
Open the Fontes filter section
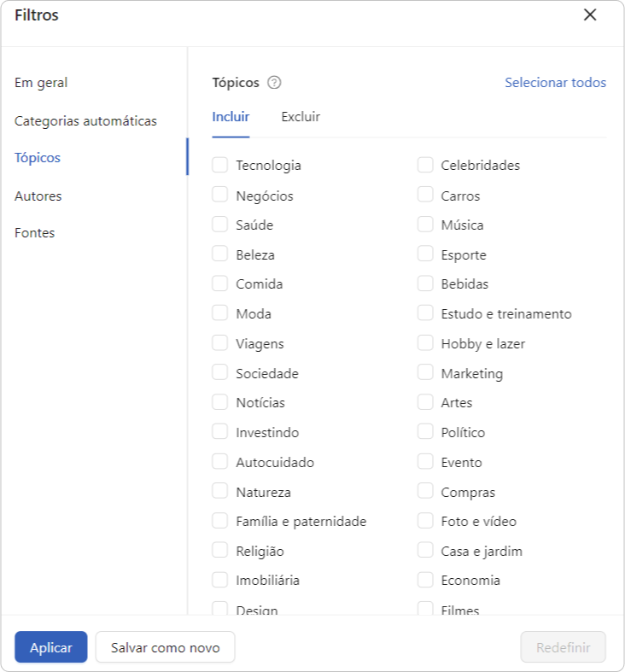(35, 233)
